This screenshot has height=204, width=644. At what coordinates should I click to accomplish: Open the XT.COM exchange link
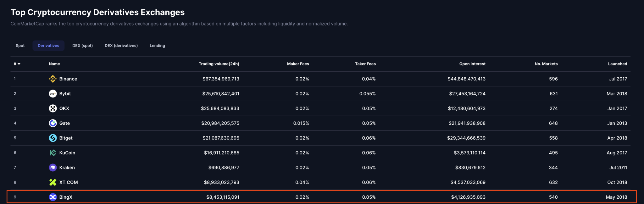(69, 182)
